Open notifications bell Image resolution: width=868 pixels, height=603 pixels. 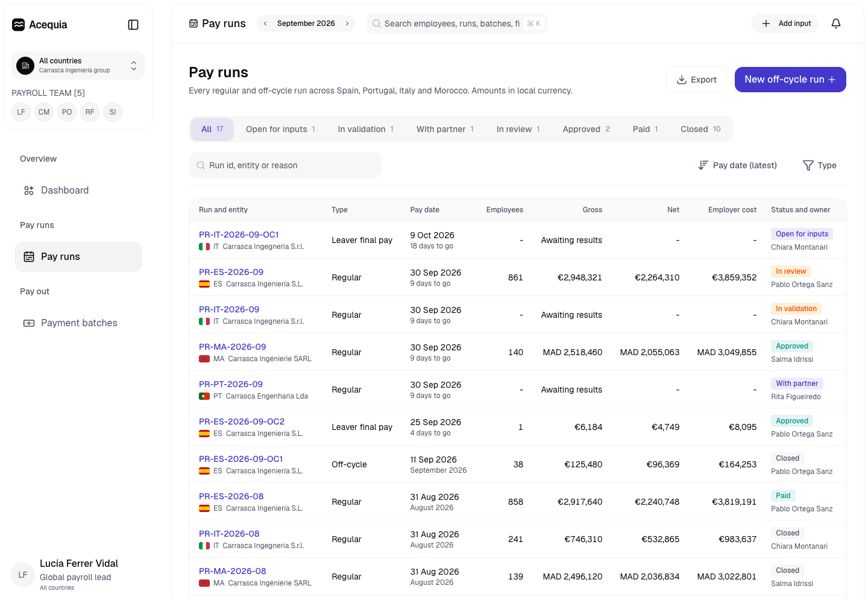836,24
